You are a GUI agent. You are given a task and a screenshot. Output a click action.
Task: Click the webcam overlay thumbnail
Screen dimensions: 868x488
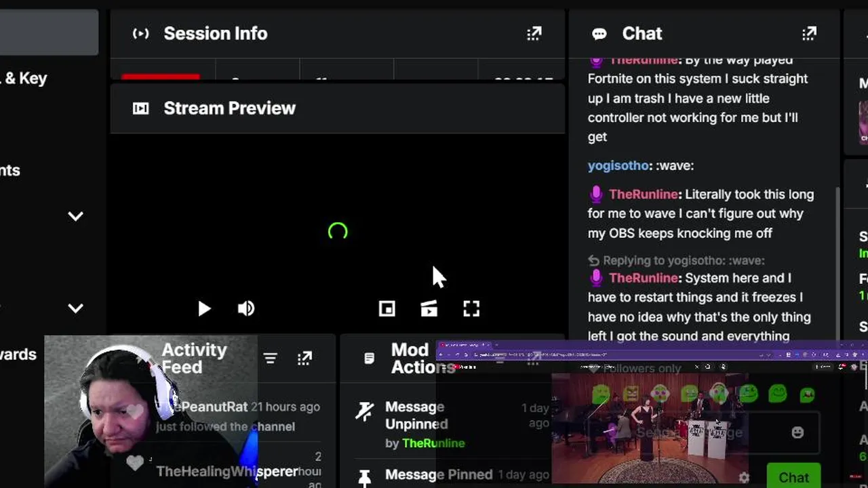click(151, 411)
